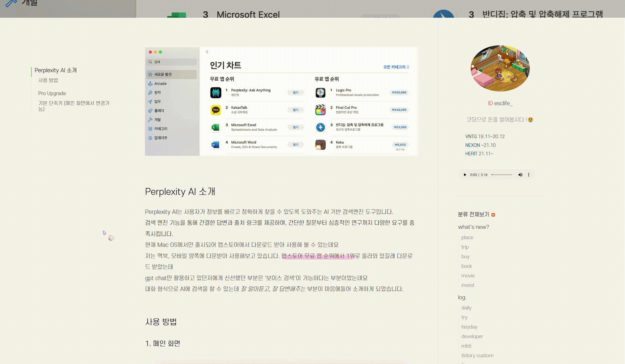Click the audio player progress slider

(x=502, y=175)
